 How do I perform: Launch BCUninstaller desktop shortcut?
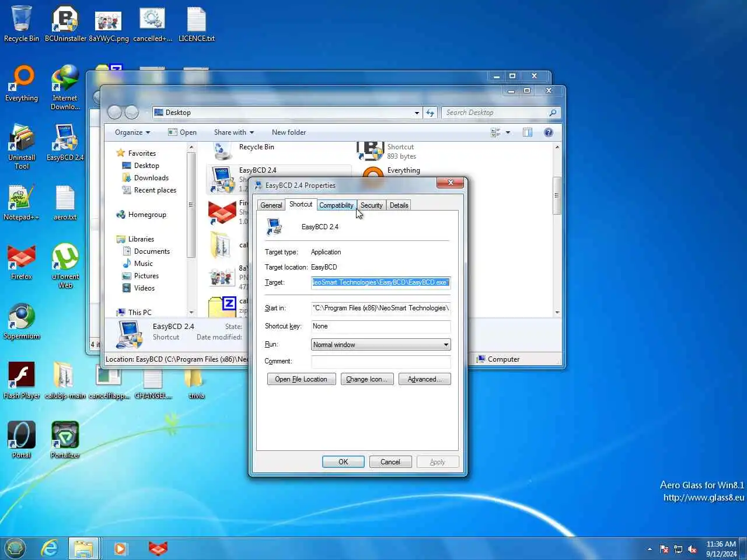click(x=65, y=23)
